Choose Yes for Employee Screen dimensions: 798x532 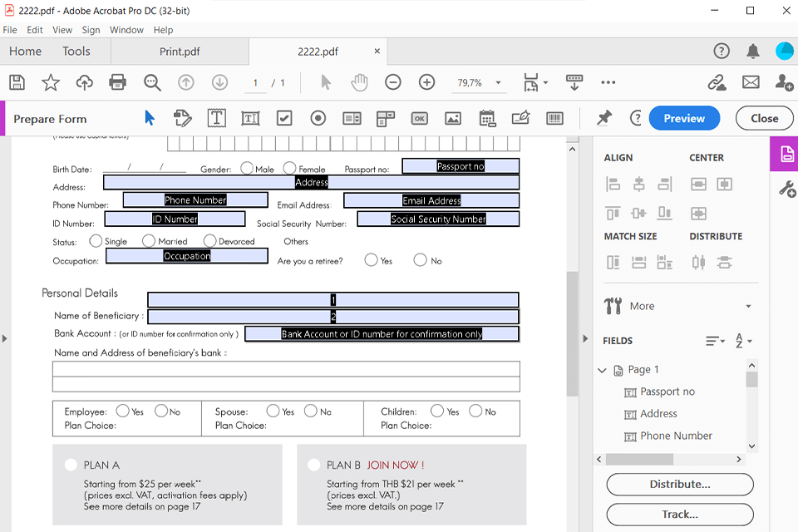coord(123,411)
